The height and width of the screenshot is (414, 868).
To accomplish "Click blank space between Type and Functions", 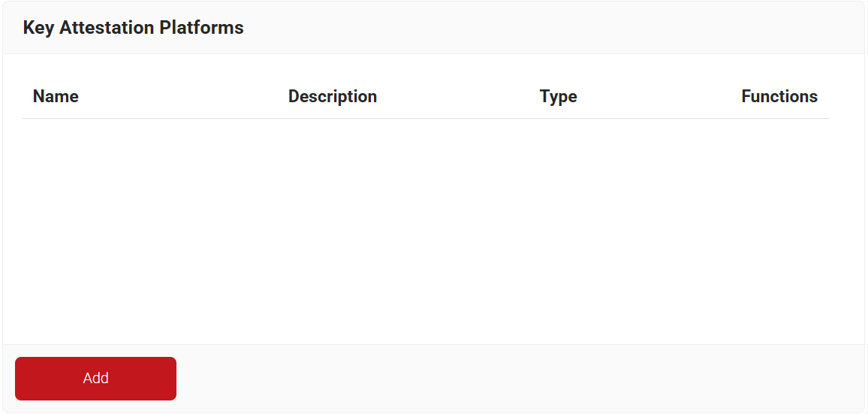I will tap(659, 96).
